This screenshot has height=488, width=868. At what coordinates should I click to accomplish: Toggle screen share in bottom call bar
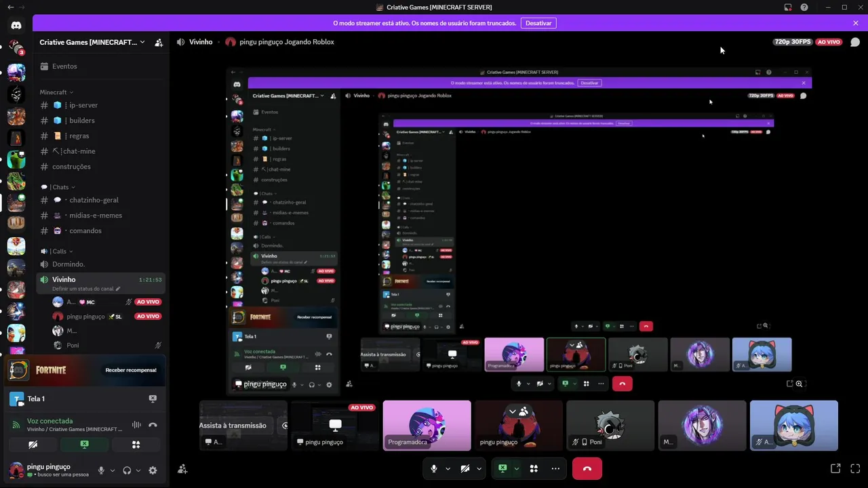click(x=502, y=468)
